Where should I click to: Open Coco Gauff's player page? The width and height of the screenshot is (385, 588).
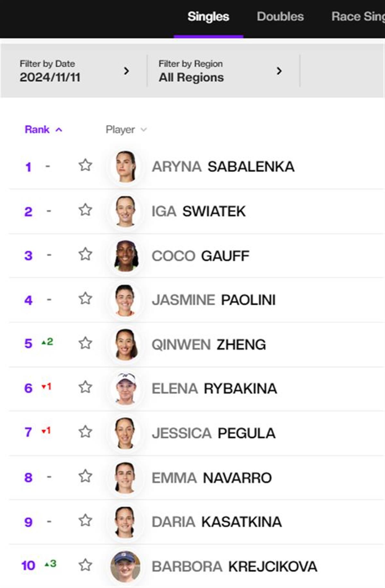tap(200, 256)
